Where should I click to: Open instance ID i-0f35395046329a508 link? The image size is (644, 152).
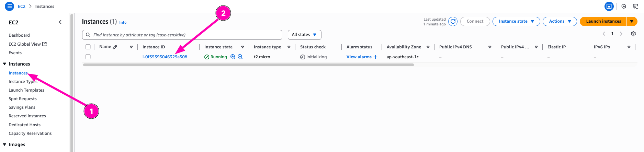pos(165,57)
